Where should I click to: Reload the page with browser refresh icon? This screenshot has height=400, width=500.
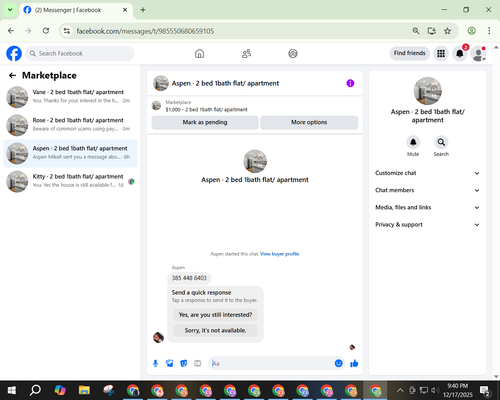(x=46, y=31)
